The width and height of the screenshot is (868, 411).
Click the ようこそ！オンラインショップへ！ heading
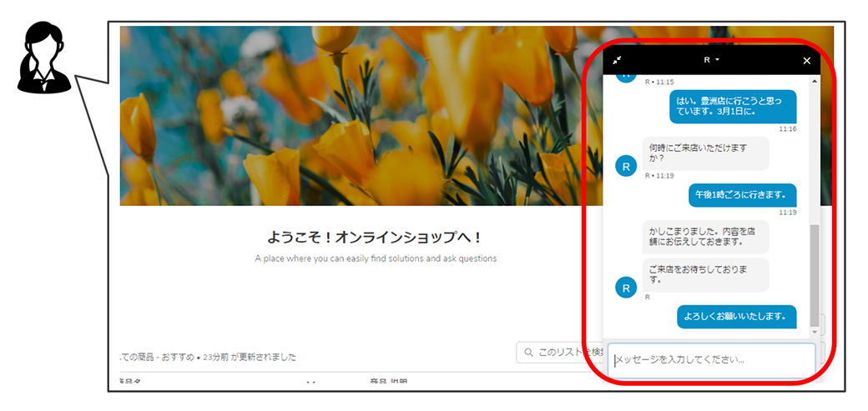coord(375,237)
